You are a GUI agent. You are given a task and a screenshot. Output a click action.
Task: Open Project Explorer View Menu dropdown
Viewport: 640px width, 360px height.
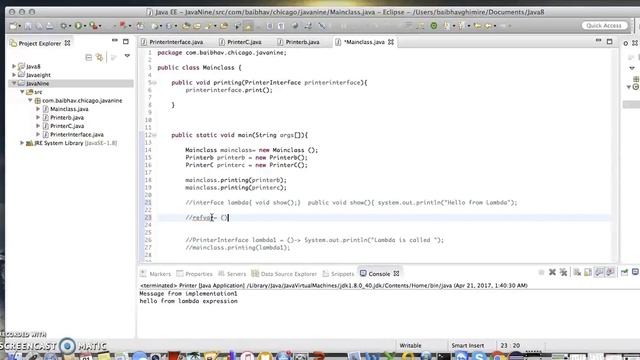tap(127, 56)
